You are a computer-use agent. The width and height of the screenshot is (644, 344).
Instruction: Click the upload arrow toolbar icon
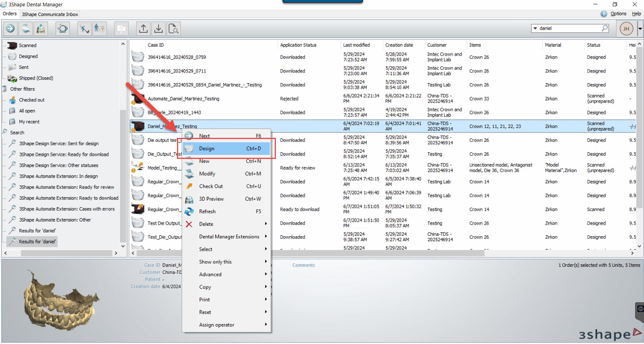pyautogui.click(x=143, y=29)
